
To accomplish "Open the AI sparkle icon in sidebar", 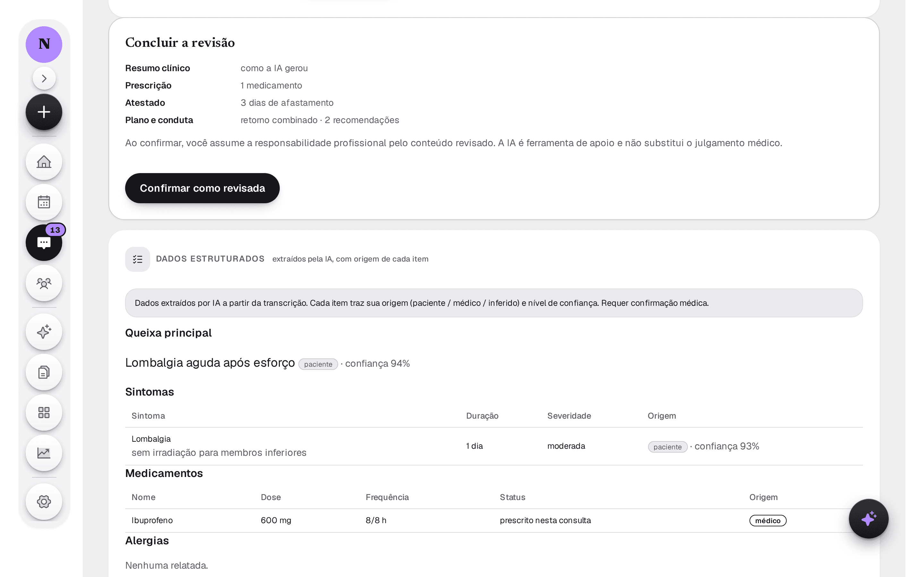I will coord(44,332).
